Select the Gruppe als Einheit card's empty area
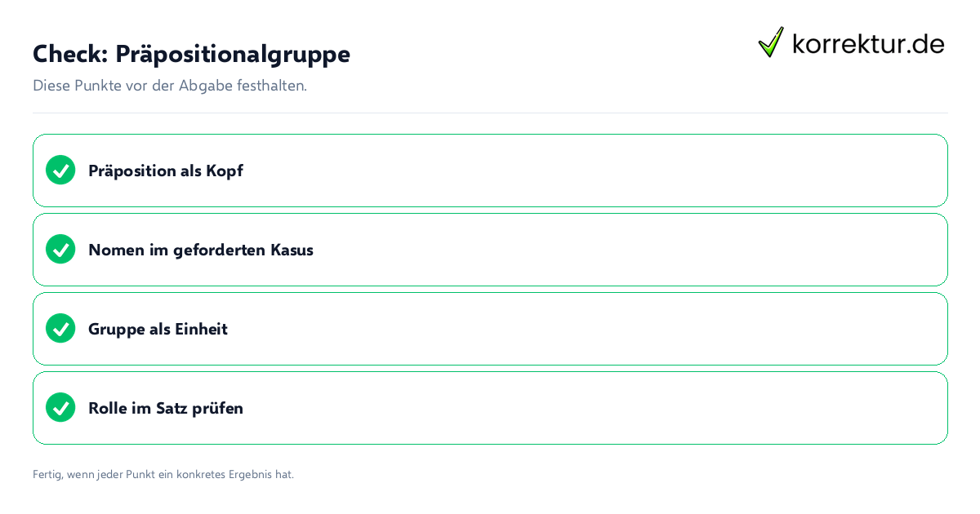The image size is (980, 514). pos(586,329)
